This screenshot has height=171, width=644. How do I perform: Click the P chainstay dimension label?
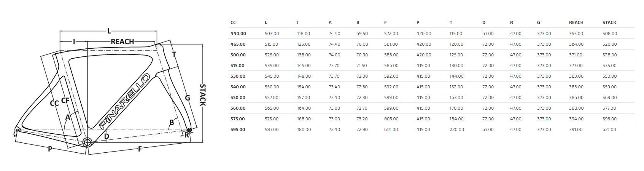pos(50,149)
